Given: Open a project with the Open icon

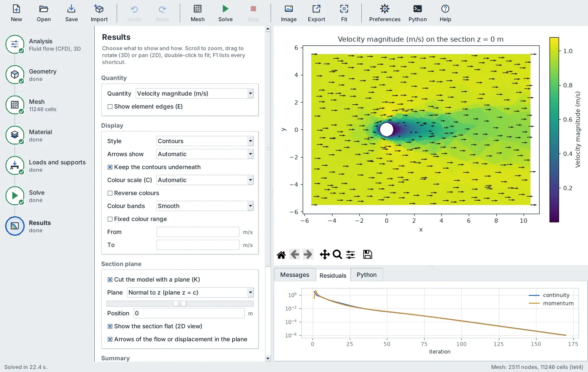Looking at the screenshot, I should 44,13.
